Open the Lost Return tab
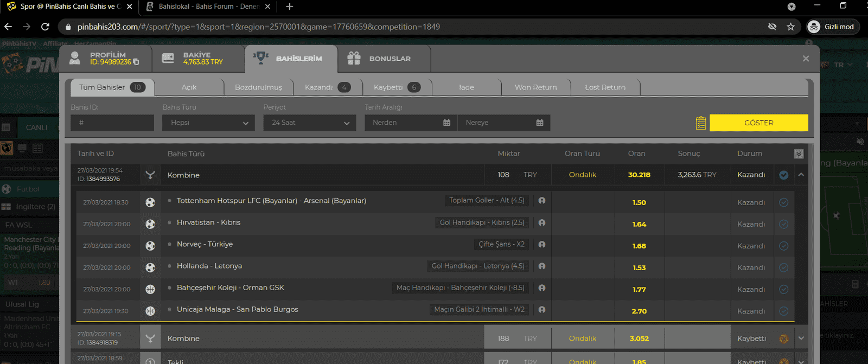 [x=605, y=87]
